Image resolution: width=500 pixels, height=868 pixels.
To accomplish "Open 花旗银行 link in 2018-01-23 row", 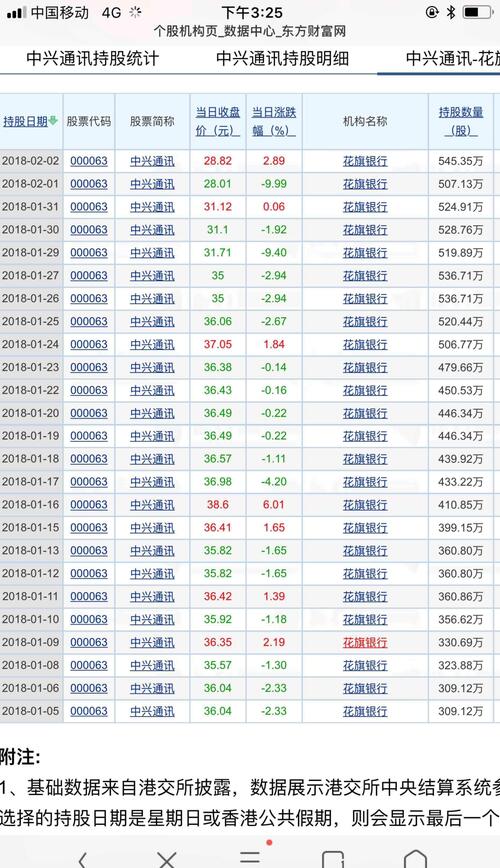I will (365, 368).
